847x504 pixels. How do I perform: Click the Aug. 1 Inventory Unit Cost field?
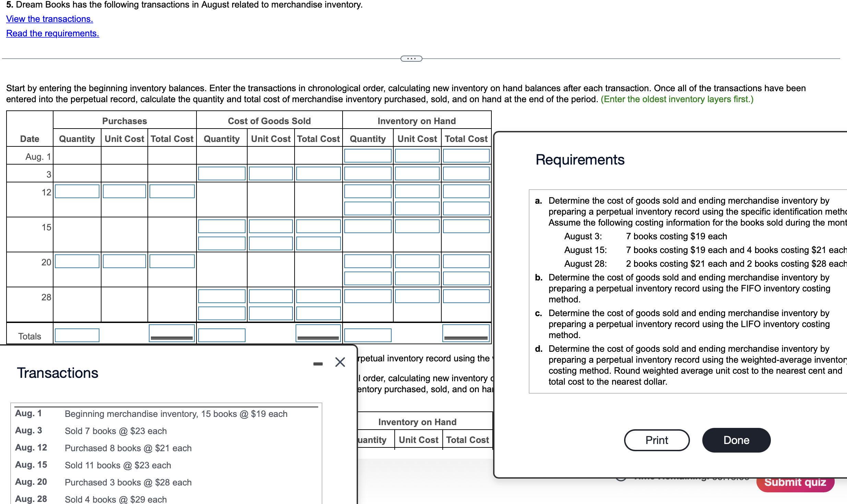(417, 155)
